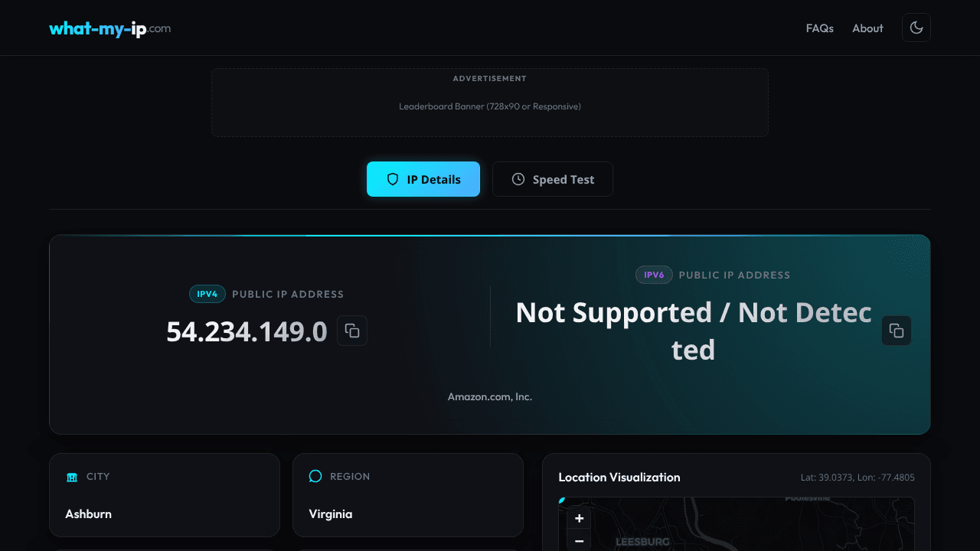Click the clock icon in Speed Test
This screenshot has height=551, width=980.
click(518, 179)
